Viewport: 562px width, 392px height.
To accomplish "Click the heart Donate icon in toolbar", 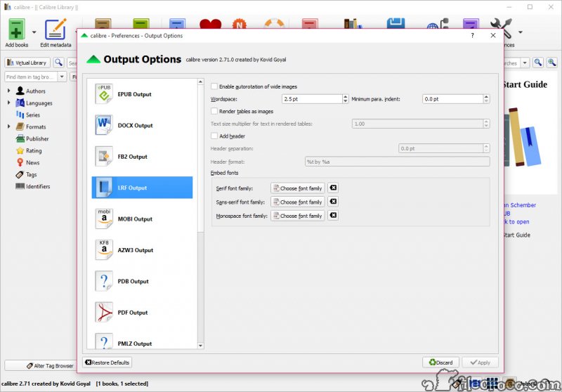I will [210, 24].
